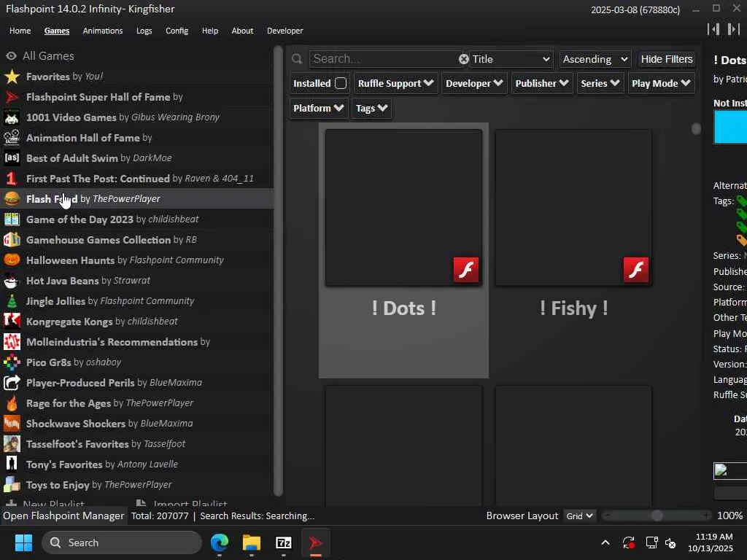Open File Explorer from the taskbar
Viewport: 747px width, 560px height.
[252, 542]
